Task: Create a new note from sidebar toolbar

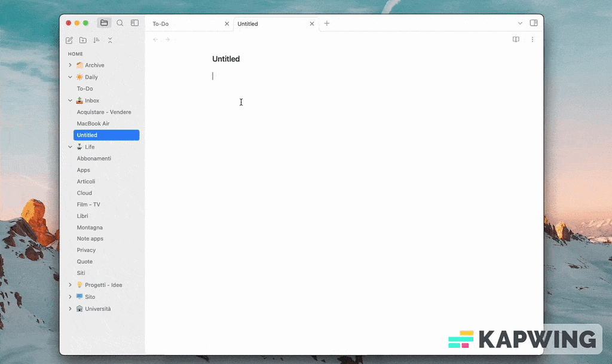Action: pos(69,40)
